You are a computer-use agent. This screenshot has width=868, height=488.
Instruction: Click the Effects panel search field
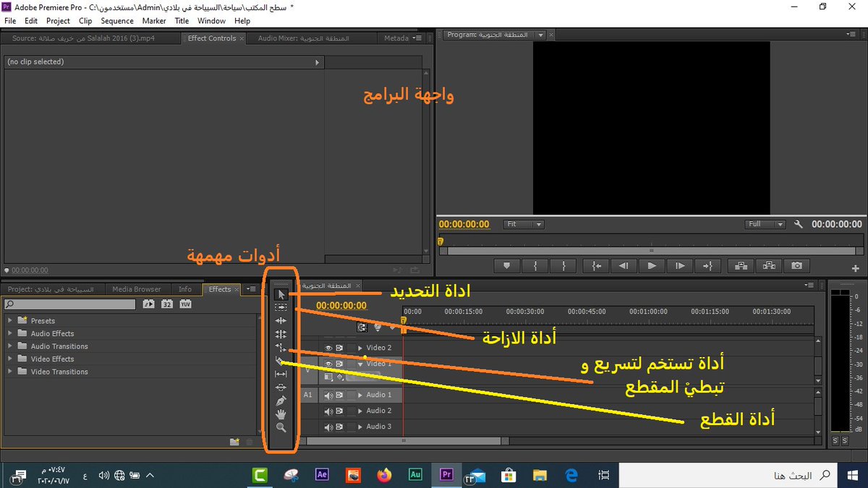click(69, 304)
